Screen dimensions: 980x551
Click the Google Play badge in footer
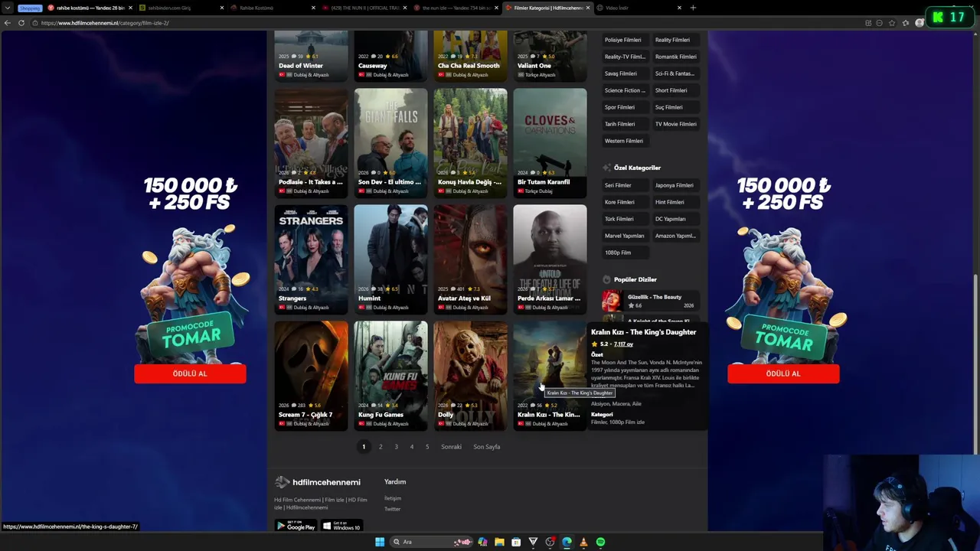click(x=296, y=526)
